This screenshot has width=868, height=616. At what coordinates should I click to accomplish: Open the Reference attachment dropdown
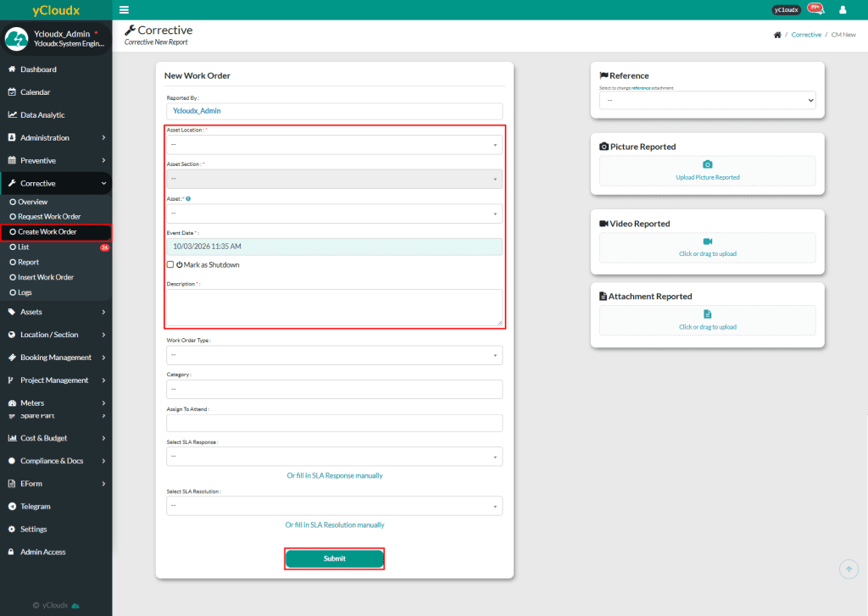click(707, 101)
